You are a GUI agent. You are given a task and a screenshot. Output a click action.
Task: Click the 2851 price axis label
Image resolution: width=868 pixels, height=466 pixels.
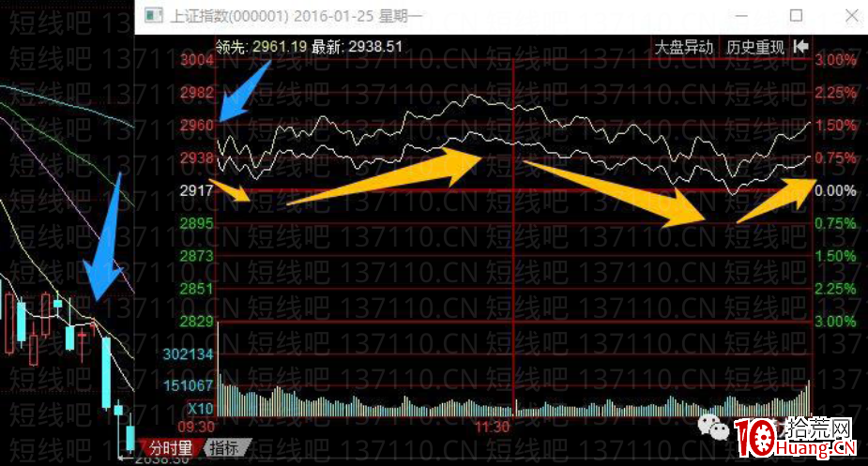197,289
